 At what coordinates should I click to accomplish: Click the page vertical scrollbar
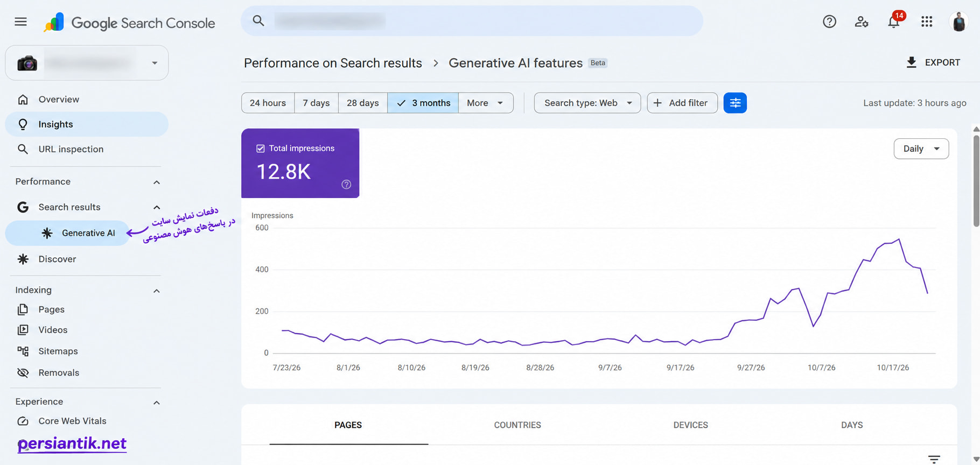(x=976, y=181)
